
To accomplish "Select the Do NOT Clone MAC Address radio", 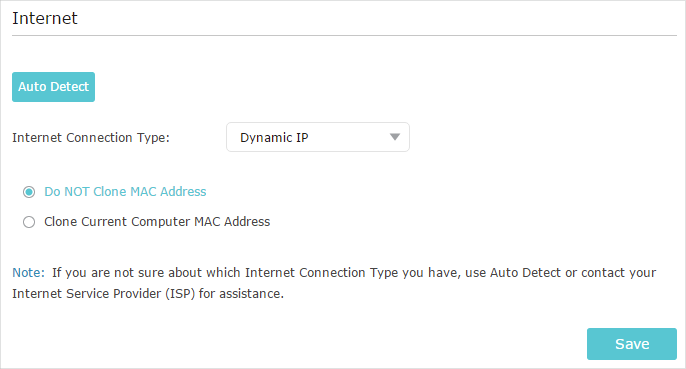I will click(29, 192).
